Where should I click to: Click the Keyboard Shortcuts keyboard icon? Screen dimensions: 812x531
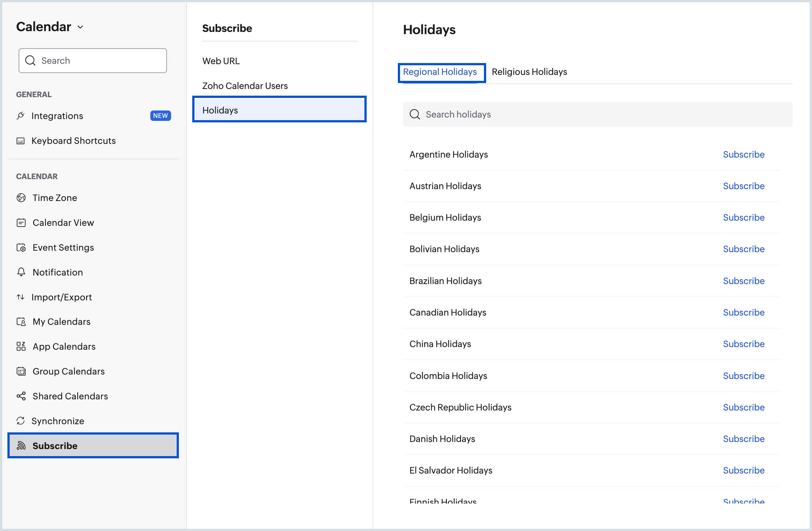tap(21, 141)
